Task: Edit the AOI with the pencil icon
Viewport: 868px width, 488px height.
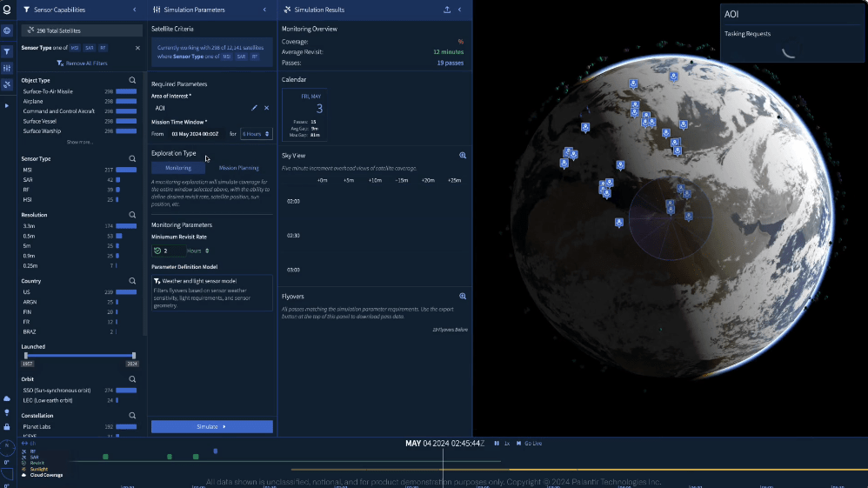Action: [254, 108]
